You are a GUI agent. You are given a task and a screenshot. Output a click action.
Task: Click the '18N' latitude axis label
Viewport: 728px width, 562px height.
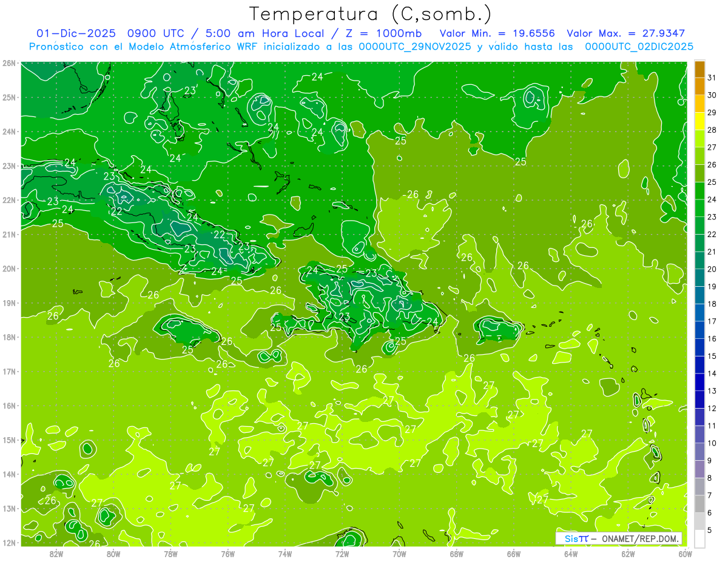click(x=9, y=337)
